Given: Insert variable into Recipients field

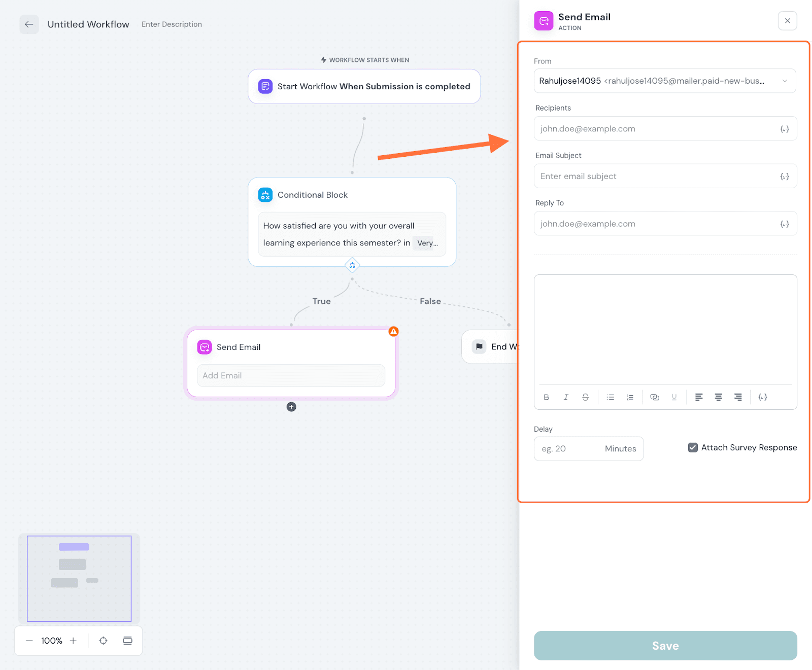Looking at the screenshot, I should point(784,129).
